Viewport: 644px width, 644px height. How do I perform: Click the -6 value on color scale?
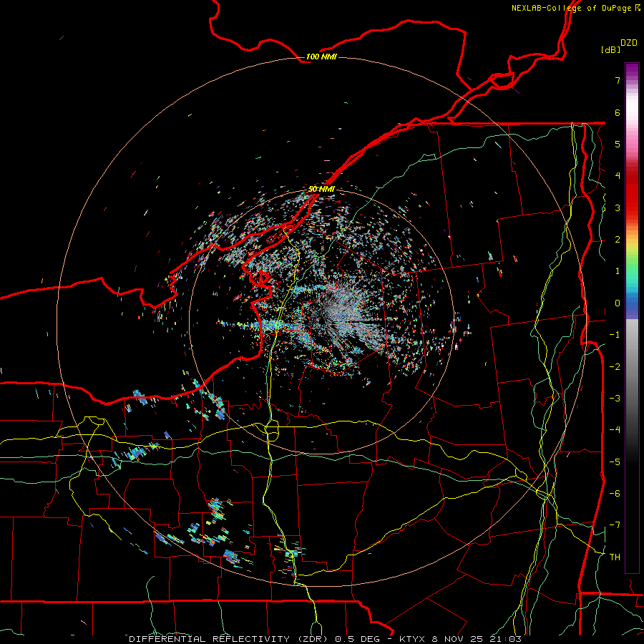(615, 494)
